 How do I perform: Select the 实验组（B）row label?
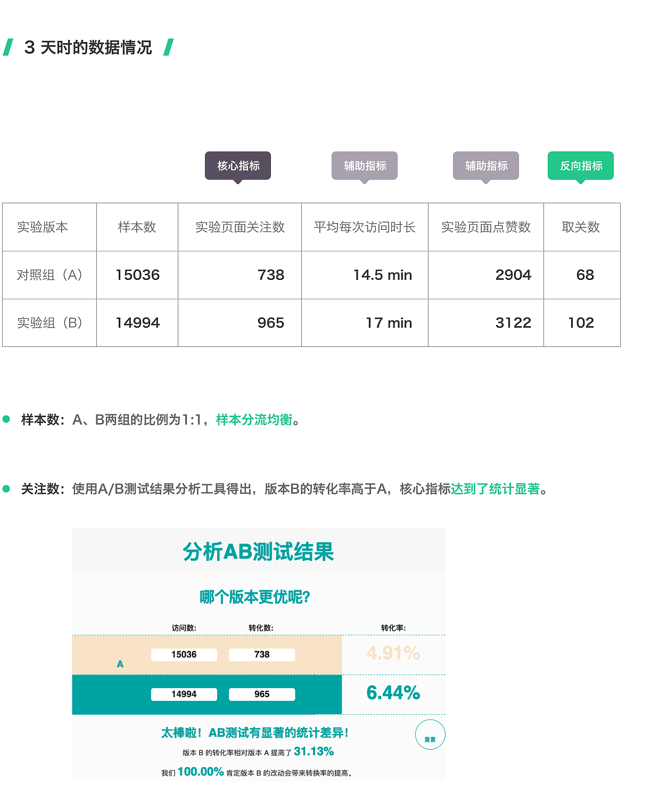click(49, 323)
